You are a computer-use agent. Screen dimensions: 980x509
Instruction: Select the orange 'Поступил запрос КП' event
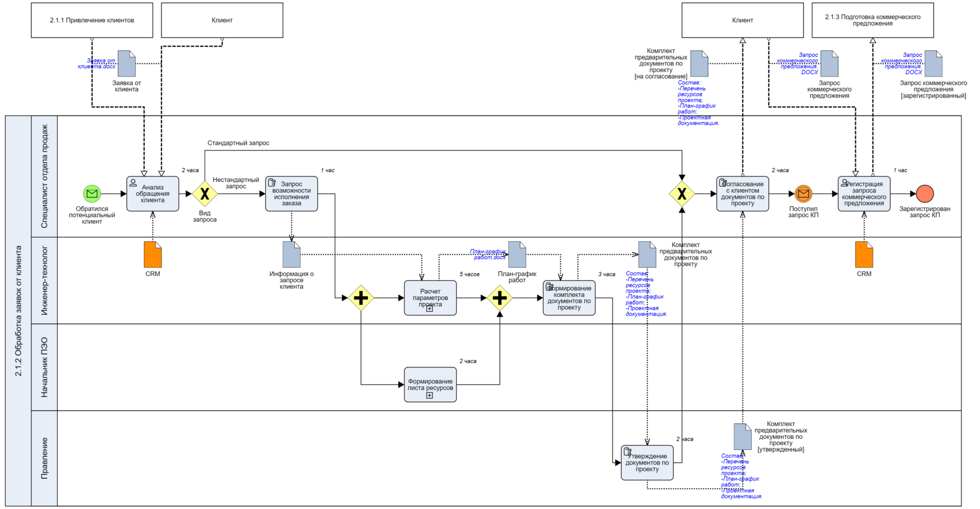coord(803,193)
